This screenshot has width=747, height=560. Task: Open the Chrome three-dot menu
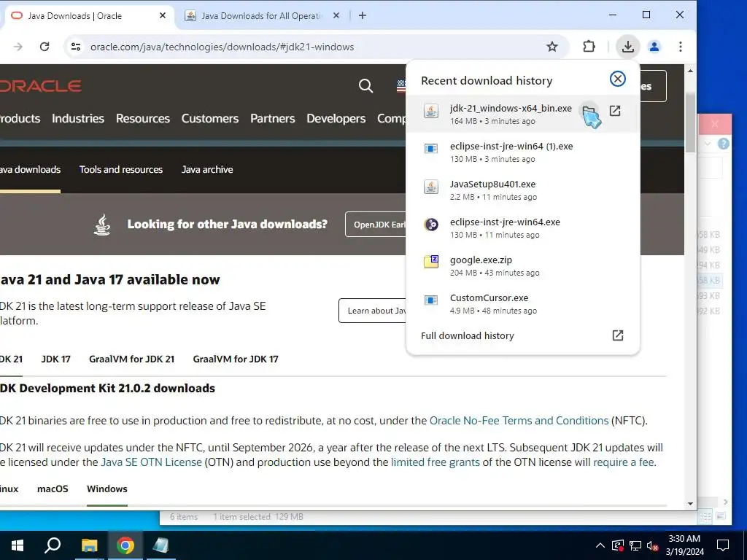point(681,47)
